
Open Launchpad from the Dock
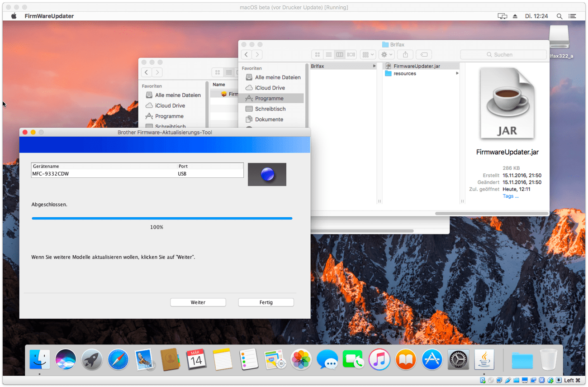point(92,360)
